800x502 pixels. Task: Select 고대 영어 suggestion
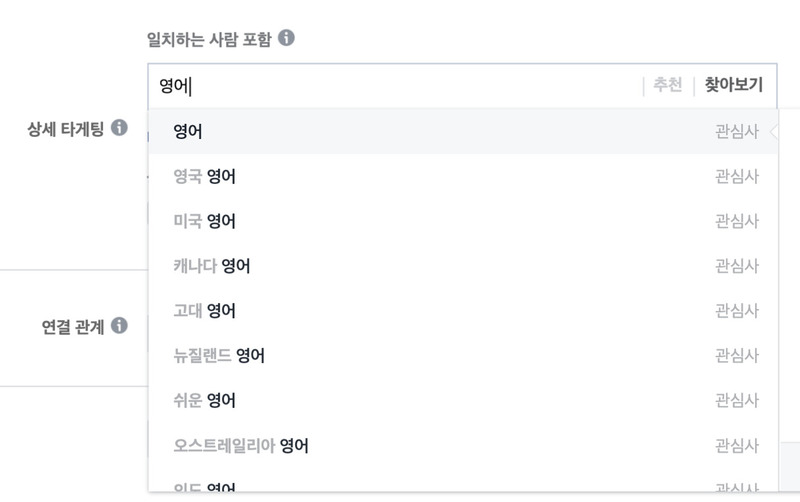click(x=463, y=311)
